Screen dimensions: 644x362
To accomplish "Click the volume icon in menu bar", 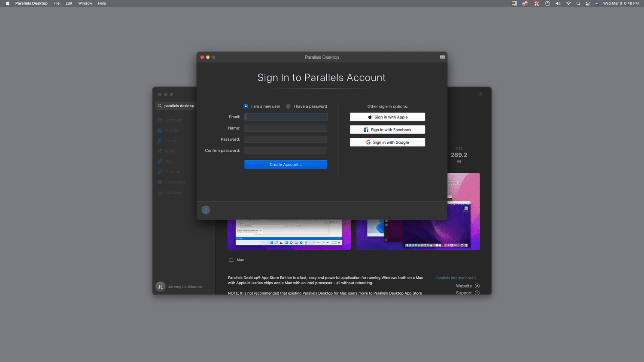I will click(x=558, y=3).
